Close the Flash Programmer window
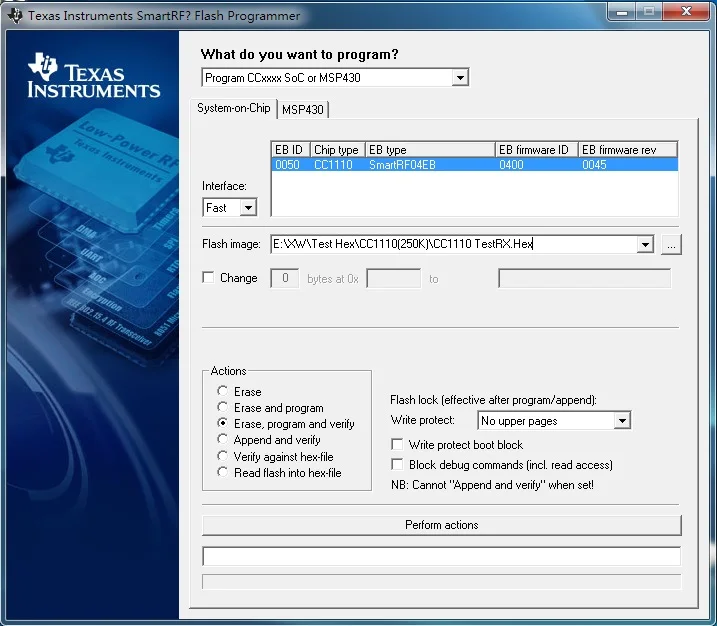Viewport: 717px width, 626px height. (686, 12)
